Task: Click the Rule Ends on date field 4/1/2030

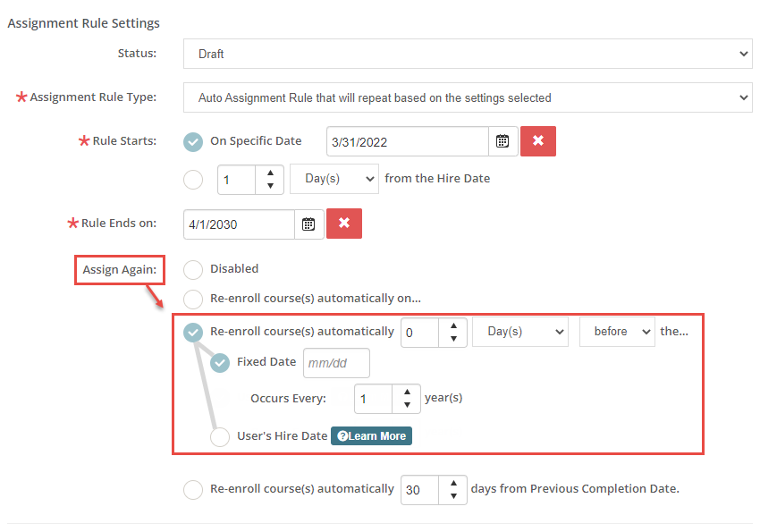Action: click(x=239, y=224)
